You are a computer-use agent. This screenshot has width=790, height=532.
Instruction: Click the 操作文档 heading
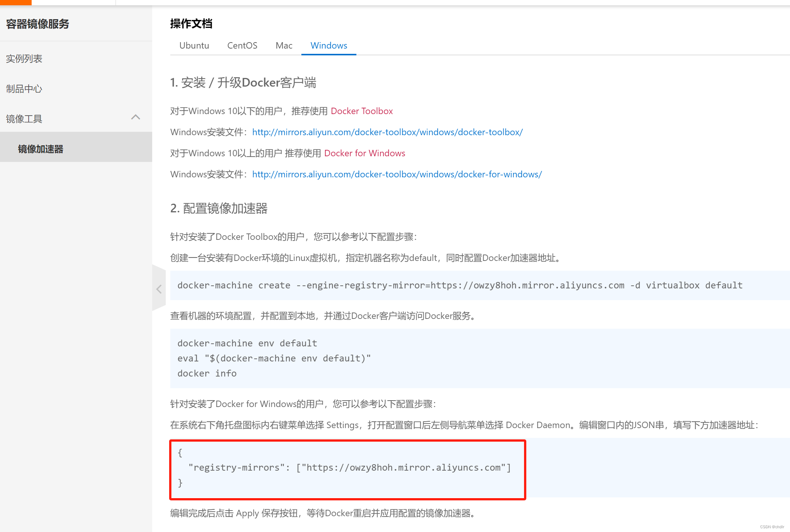pos(191,24)
